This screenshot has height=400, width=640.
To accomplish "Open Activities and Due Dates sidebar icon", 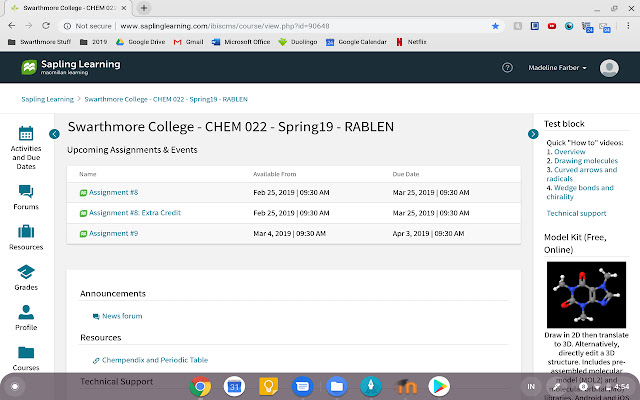I will coord(26,148).
